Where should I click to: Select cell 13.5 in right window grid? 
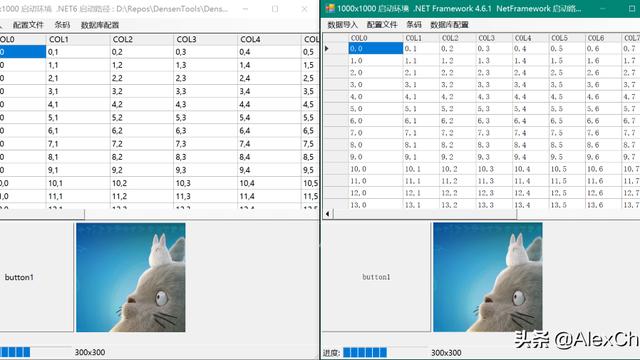pos(568,204)
